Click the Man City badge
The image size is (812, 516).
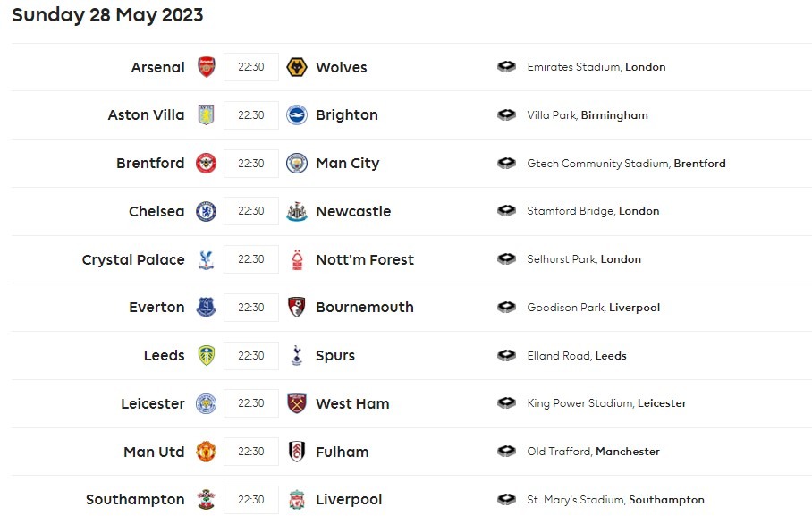[296, 164]
